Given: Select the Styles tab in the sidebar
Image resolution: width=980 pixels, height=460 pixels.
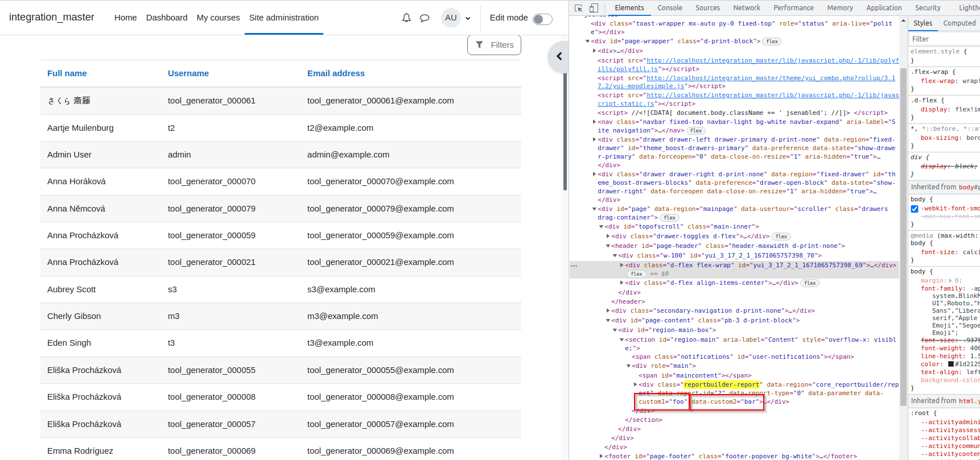Looking at the screenshot, I should [923, 23].
